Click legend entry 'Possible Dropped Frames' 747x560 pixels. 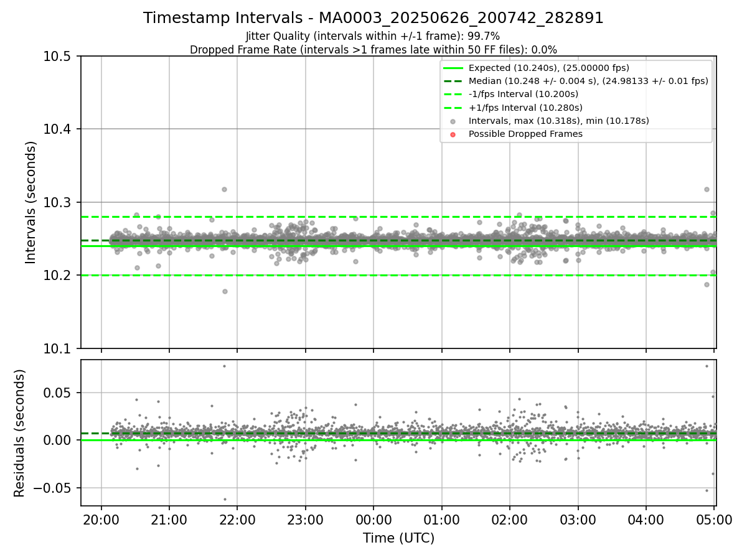pyautogui.click(x=525, y=134)
